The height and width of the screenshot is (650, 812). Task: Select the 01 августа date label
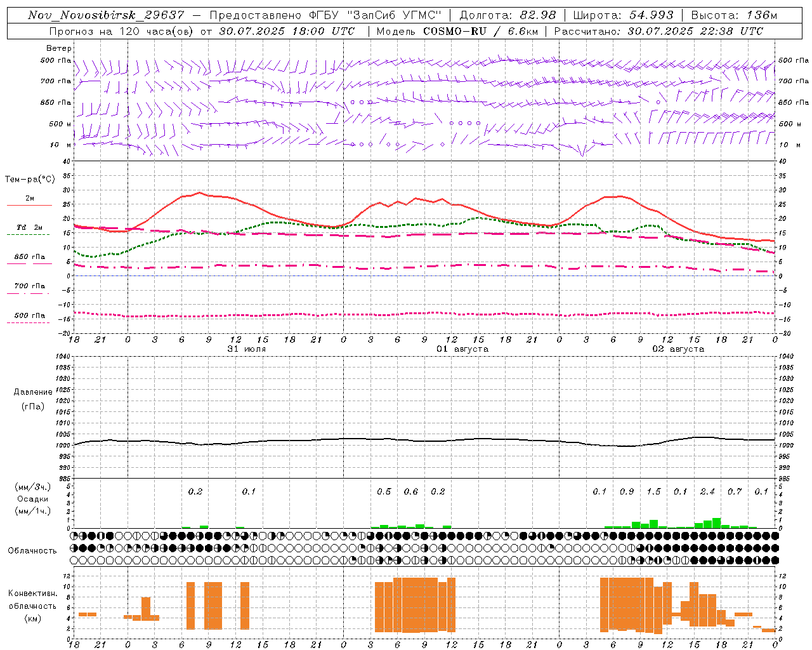coord(462,349)
